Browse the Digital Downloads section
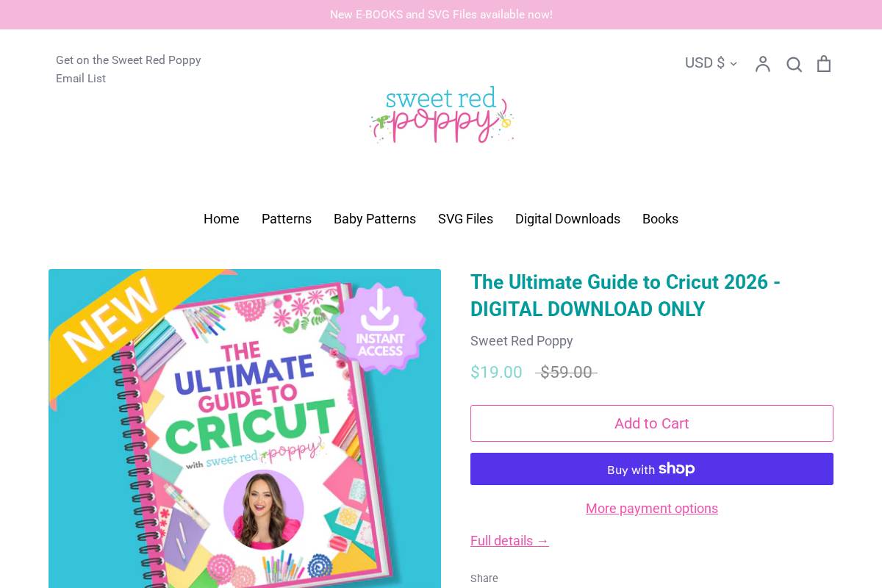Screen dimensions: 882x588 tap(567, 219)
